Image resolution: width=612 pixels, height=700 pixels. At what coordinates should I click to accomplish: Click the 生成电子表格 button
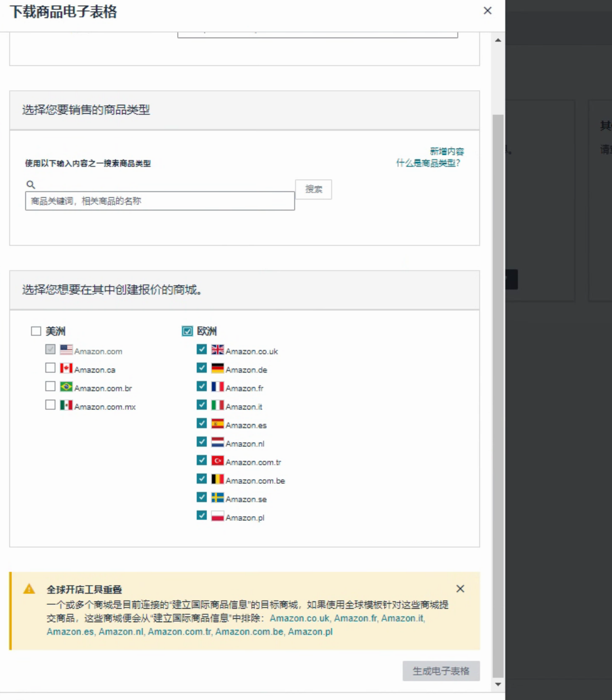pyautogui.click(x=441, y=671)
